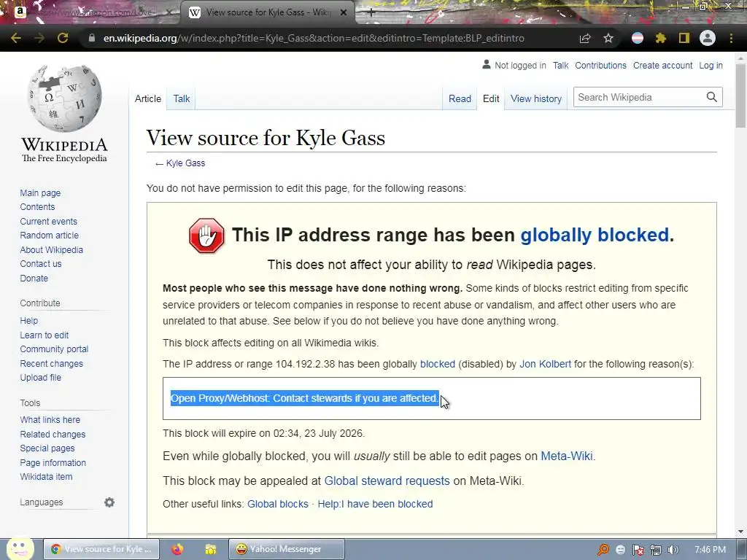Launch Firefox from the taskbar

(x=177, y=549)
